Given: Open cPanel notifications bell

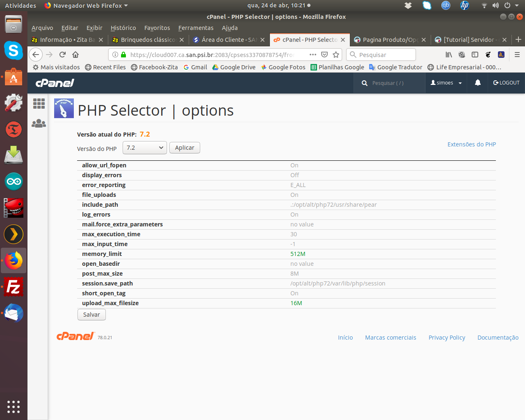Looking at the screenshot, I should (478, 83).
